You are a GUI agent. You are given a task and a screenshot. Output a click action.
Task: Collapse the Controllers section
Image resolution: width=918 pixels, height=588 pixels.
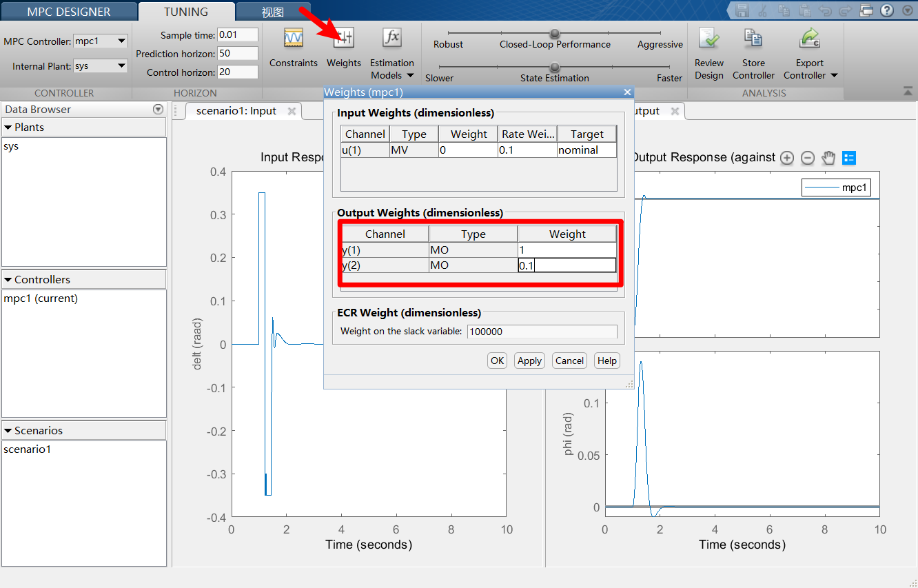8,279
